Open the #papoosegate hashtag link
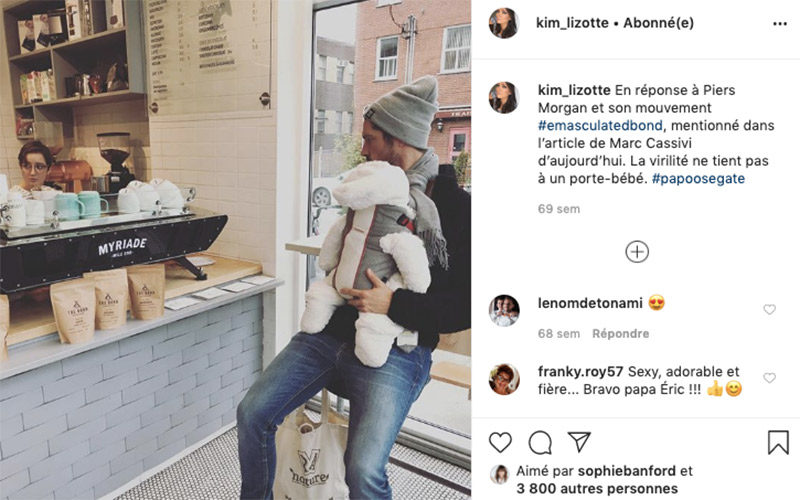This screenshot has width=800, height=500. coord(698,179)
